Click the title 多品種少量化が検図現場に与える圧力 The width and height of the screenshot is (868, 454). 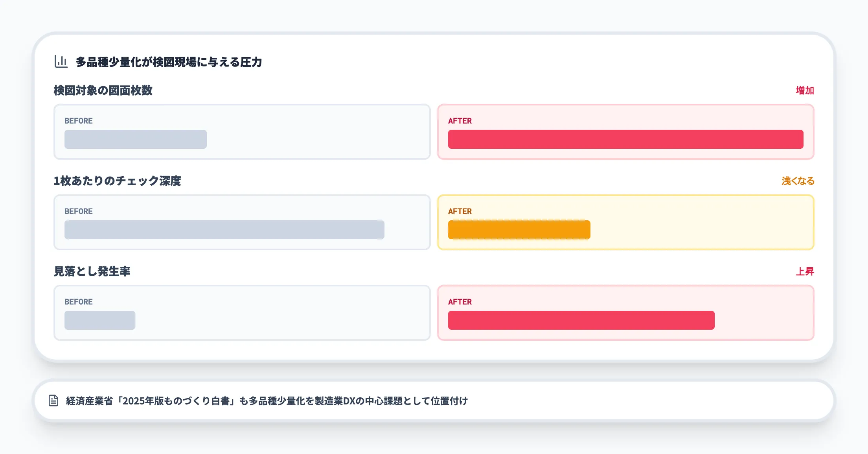[x=169, y=62]
